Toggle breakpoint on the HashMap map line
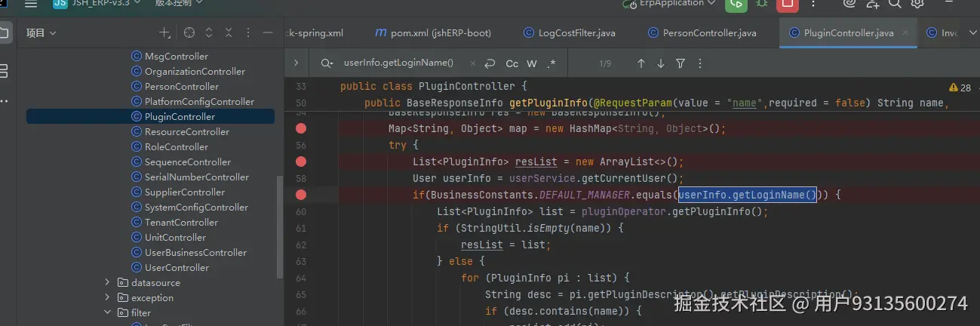The height and width of the screenshot is (326, 980). [301, 128]
